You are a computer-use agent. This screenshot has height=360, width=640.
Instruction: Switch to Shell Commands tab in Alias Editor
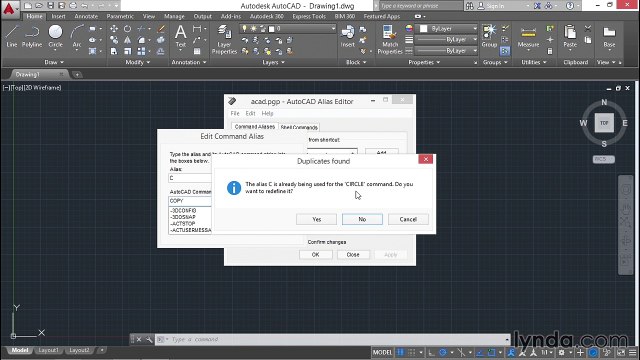coord(299,127)
